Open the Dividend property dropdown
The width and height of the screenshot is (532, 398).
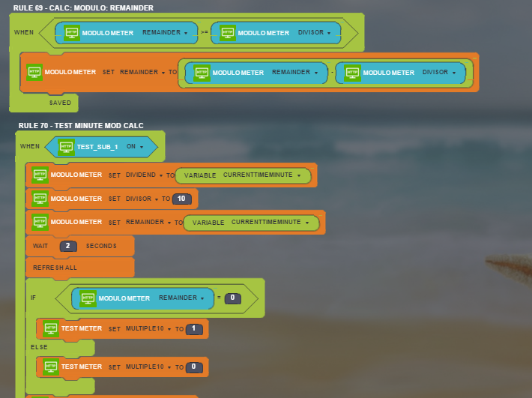click(x=142, y=175)
